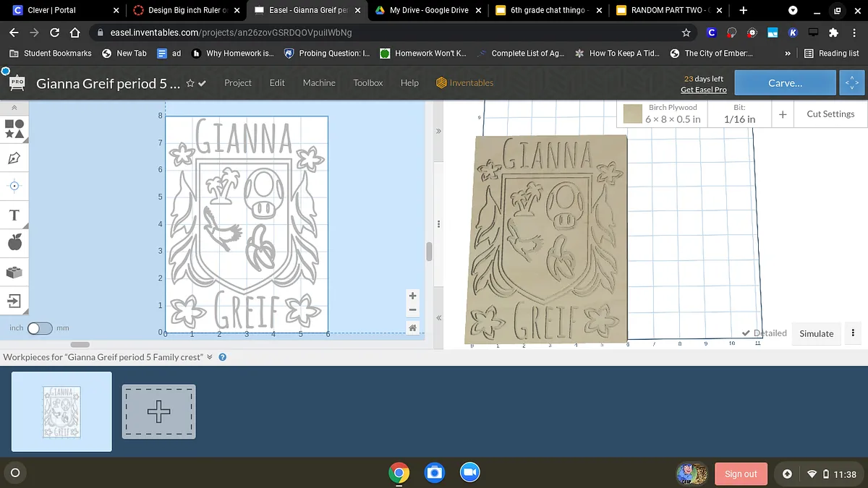Zoom in on the design canvas

[412, 296]
